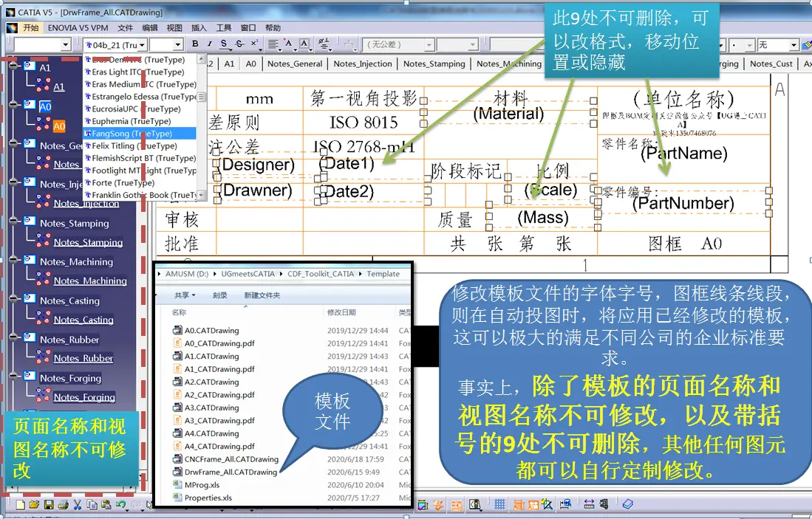Choose Euphemia (TrueType) font
Image resolution: width=812 pixels, height=519 pixels.
point(140,121)
